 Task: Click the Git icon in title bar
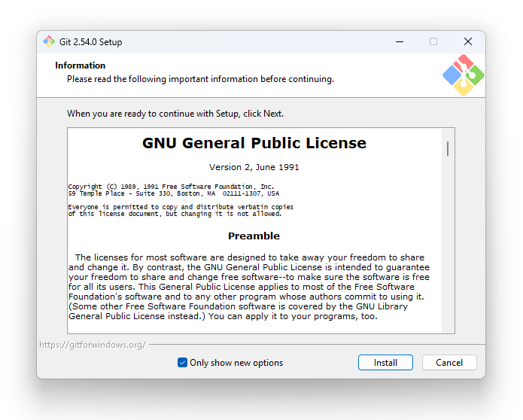coord(49,41)
